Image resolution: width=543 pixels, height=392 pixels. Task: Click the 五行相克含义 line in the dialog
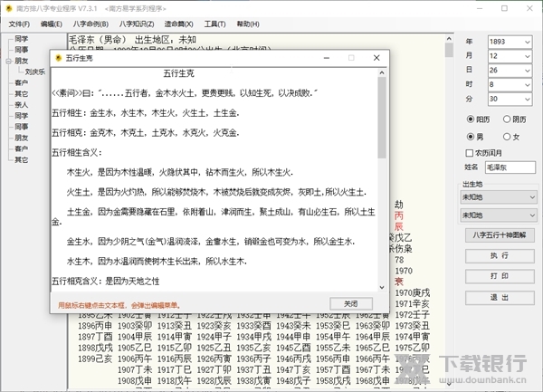106,281
